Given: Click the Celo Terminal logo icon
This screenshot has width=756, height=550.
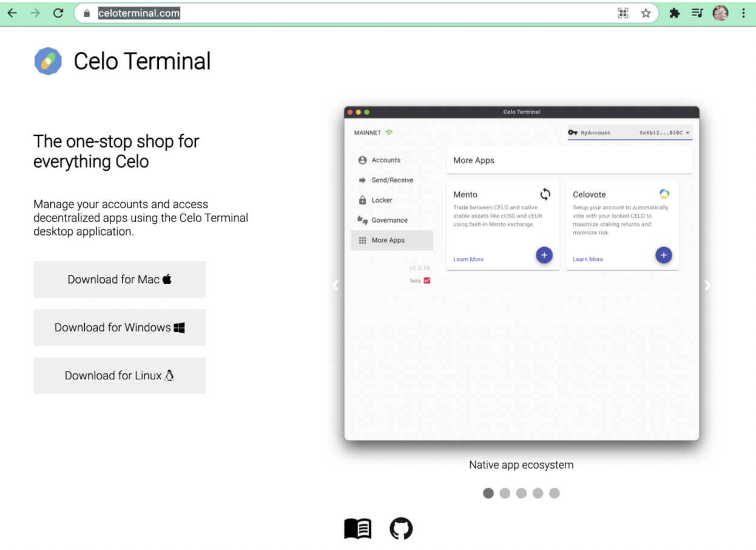Looking at the screenshot, I should [48, 61].
